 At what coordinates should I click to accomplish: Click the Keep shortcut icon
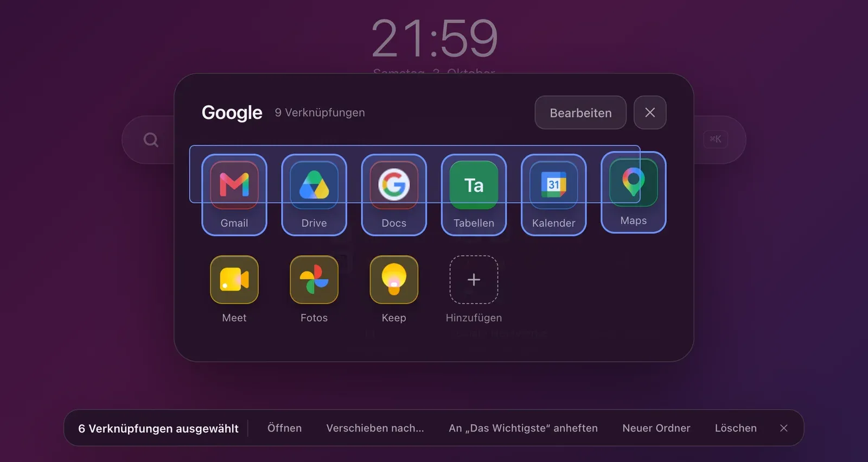click(x=394, y=280)
